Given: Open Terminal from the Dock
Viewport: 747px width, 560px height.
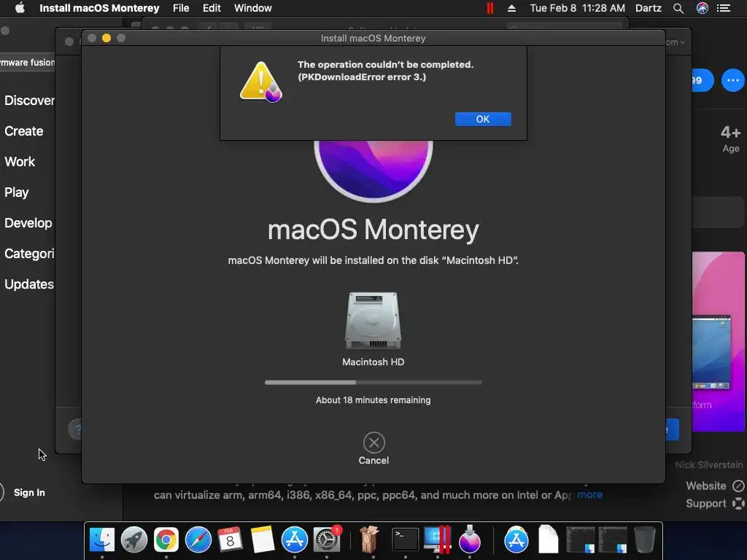Looking at the screenshot, I should [x=405, y=540].
